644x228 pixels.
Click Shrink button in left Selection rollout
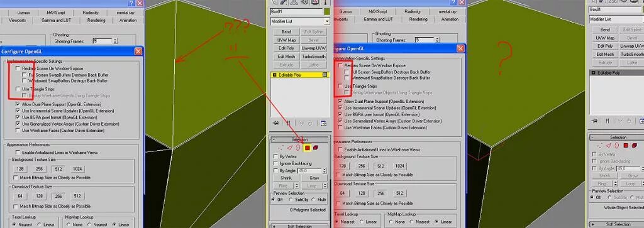click(x=286, y=178)
